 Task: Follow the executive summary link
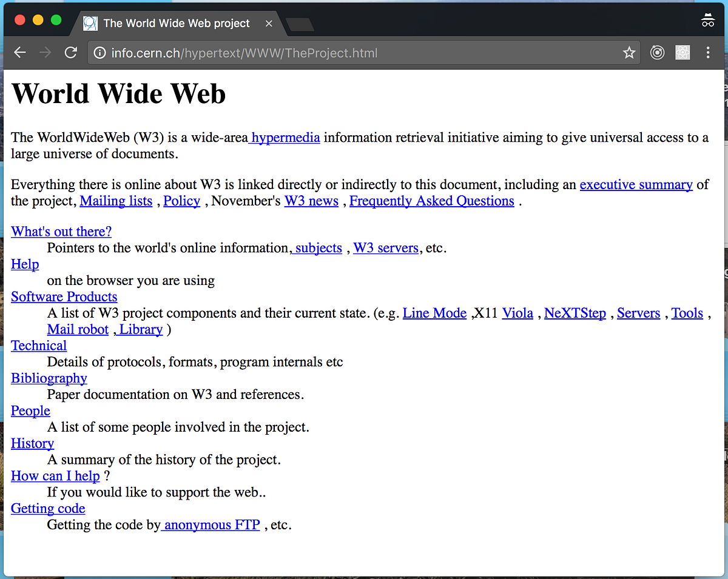tap(636, 184)
